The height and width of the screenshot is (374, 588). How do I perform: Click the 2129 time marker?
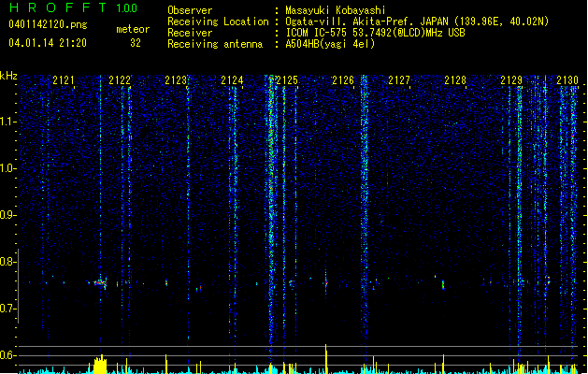pos(511,80)
